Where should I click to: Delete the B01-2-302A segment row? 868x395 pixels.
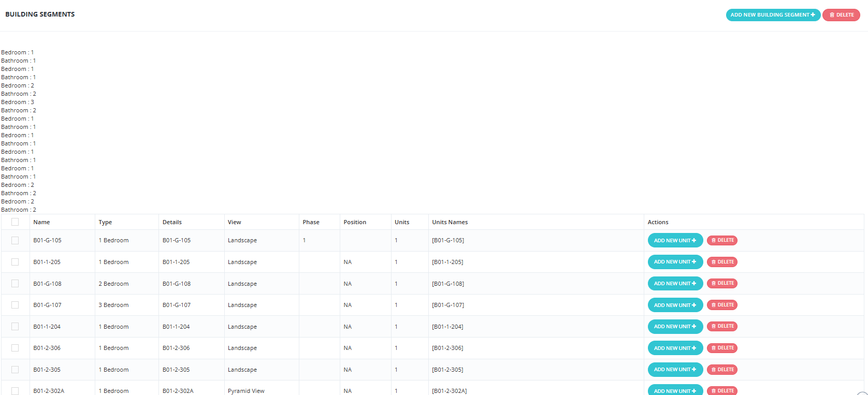722,391
